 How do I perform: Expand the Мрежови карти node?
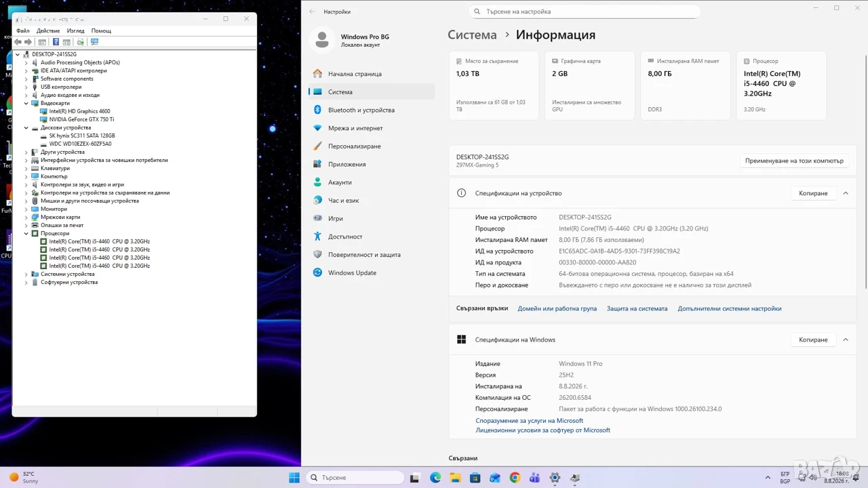(x=26, y=217)
